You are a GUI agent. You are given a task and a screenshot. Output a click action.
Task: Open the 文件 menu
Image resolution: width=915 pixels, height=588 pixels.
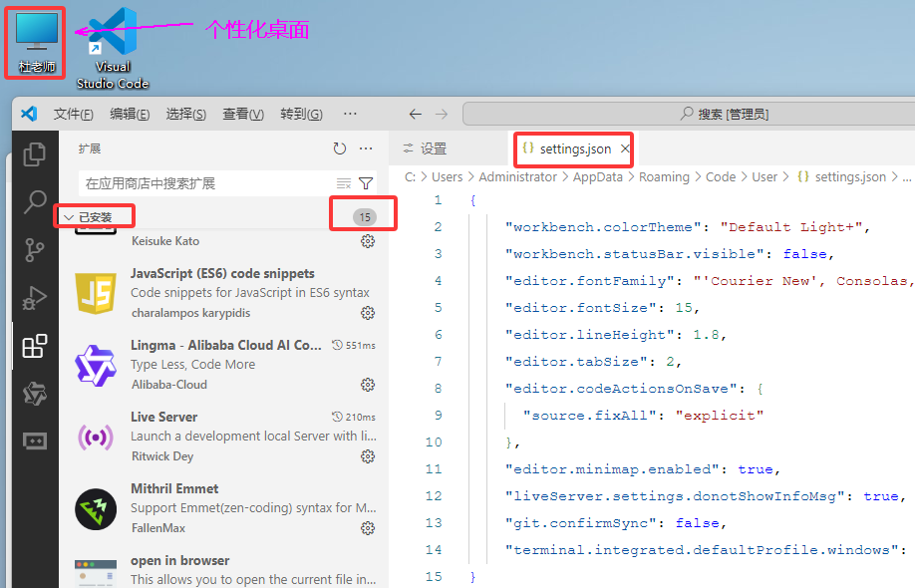click(x=74, y=115)
